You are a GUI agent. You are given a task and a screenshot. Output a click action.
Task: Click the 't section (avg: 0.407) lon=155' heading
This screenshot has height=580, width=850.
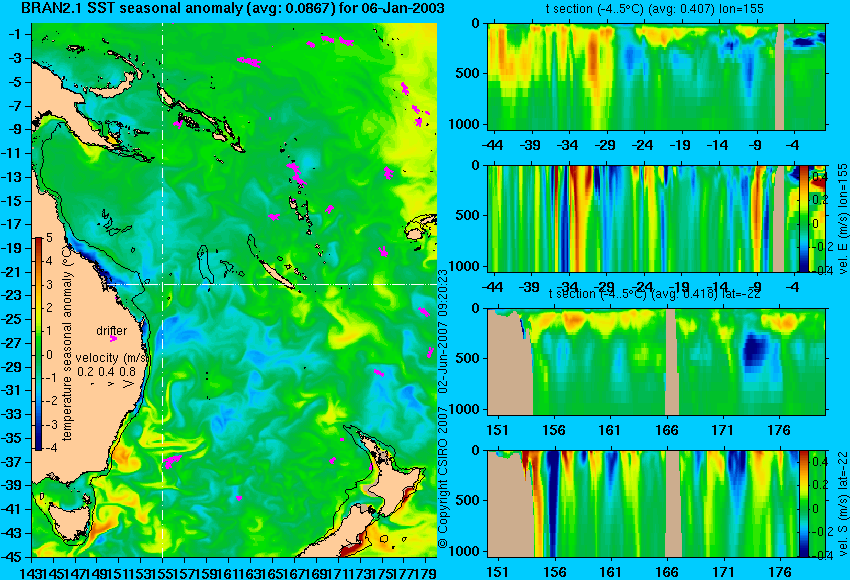[656, 9]
